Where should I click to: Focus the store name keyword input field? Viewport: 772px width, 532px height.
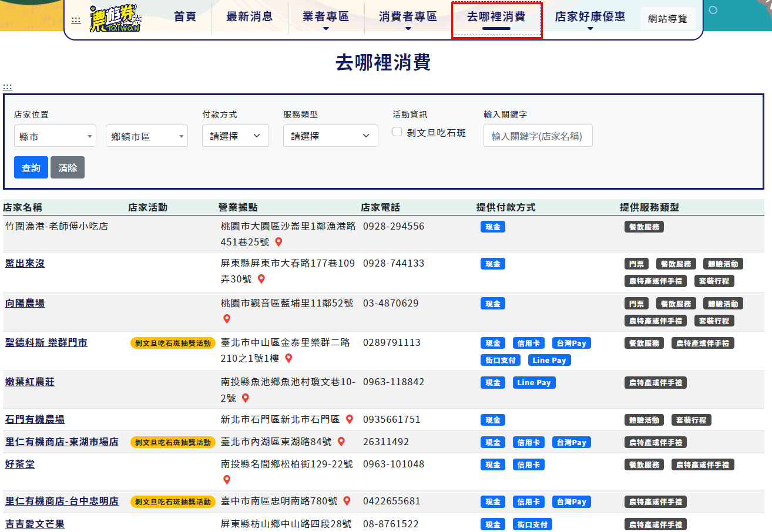[538, 136]
